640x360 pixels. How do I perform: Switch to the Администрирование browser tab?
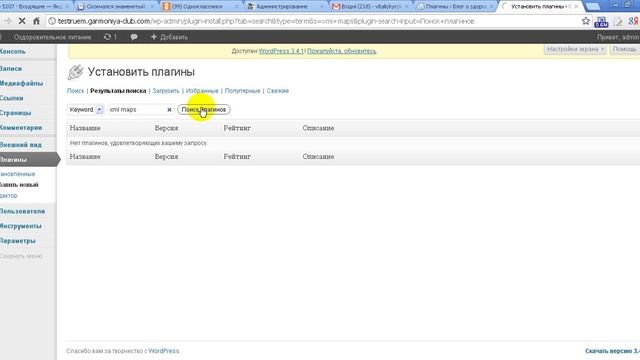[x=286, y=6]
